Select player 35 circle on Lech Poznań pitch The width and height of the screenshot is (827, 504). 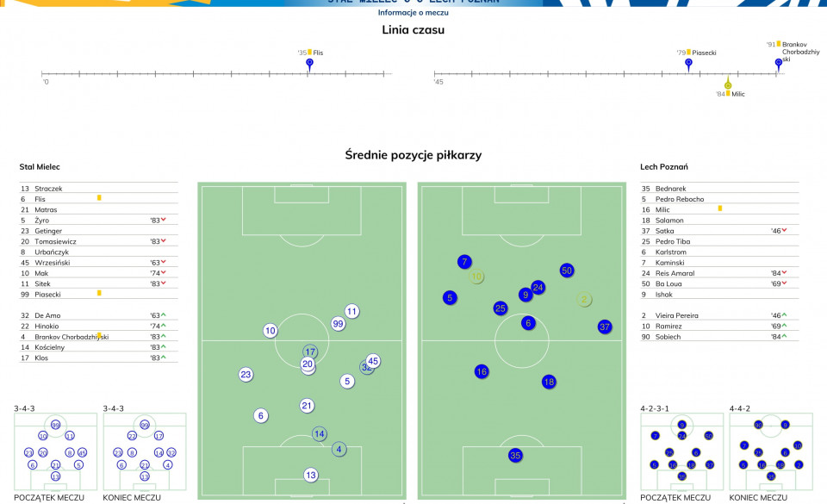pyautogui.click(x=515, y=456)
